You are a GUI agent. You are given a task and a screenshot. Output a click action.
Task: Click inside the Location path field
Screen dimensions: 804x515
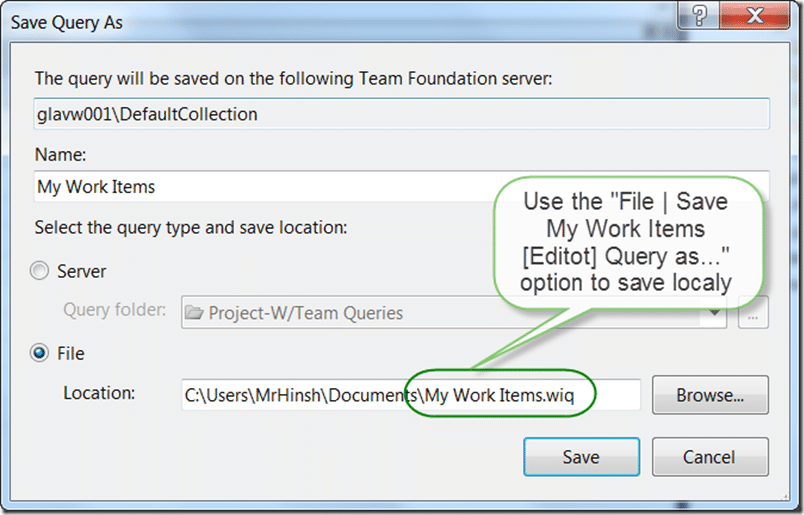click(411, 394)
